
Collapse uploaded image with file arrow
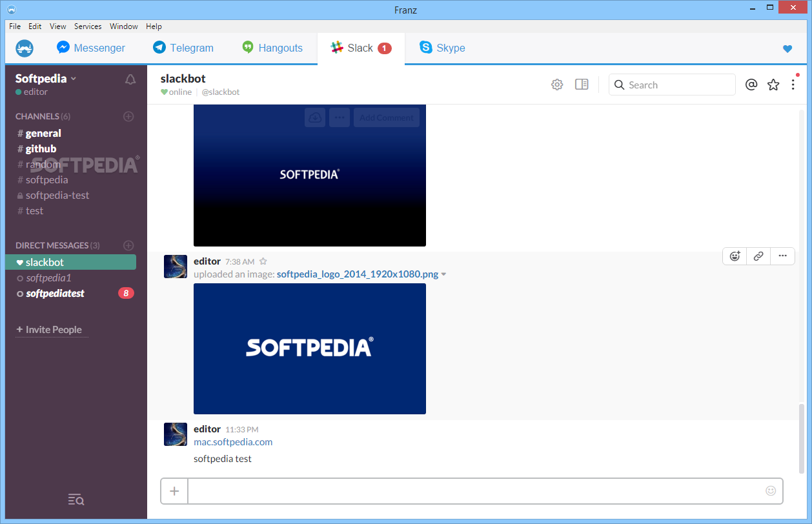(443, 274)
